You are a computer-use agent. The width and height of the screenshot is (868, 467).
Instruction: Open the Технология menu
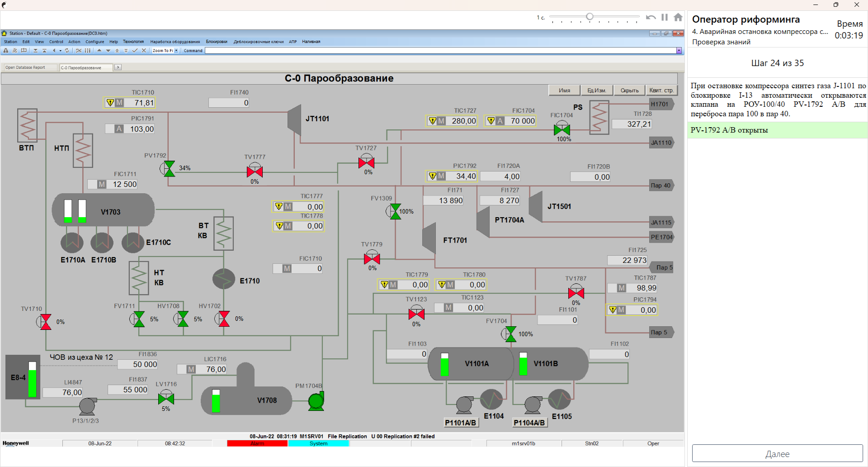(133, 42)
